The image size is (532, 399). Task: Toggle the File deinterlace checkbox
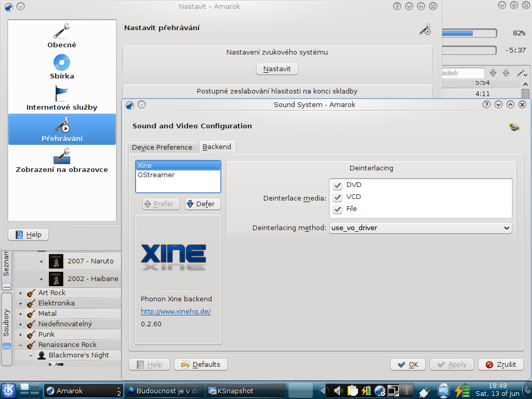point(337,209)
